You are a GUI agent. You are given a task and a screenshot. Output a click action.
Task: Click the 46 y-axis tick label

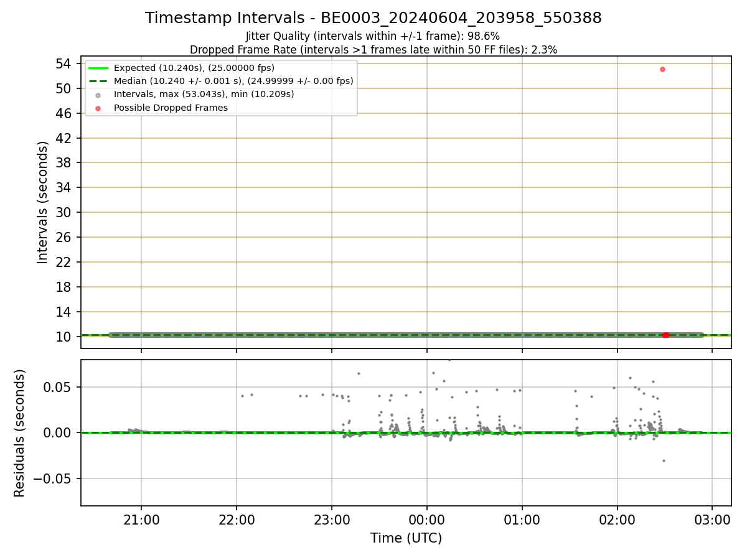[x=64, y=113]
